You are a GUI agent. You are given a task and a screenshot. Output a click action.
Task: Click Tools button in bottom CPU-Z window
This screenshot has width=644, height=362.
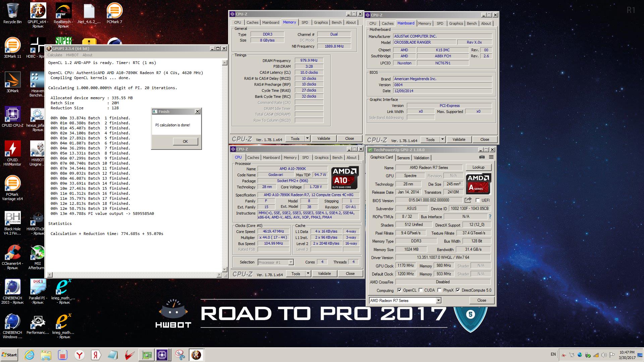click(x=296, y=274)
